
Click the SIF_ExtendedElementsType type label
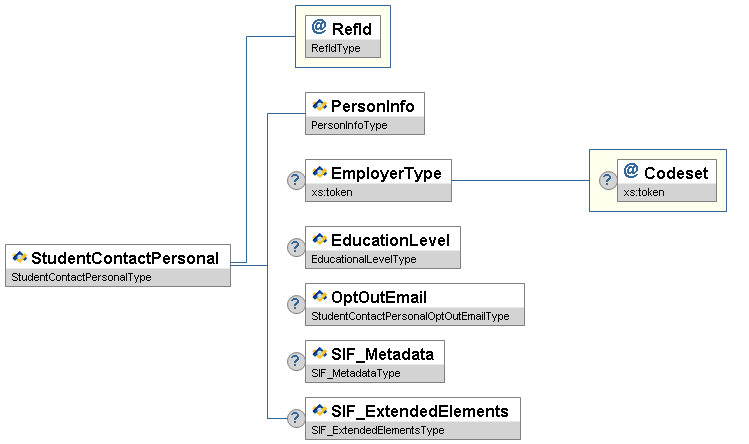(x=378, y=431)
